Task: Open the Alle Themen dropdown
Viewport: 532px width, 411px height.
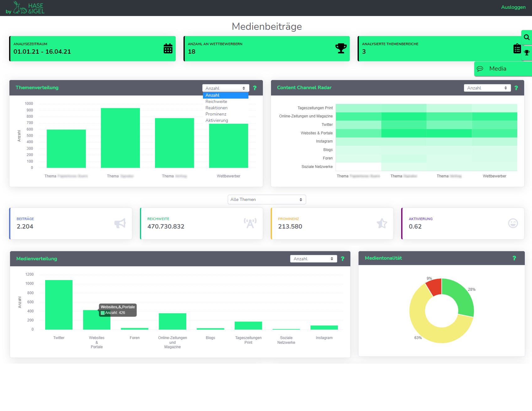Action: [x=267, y=199]
